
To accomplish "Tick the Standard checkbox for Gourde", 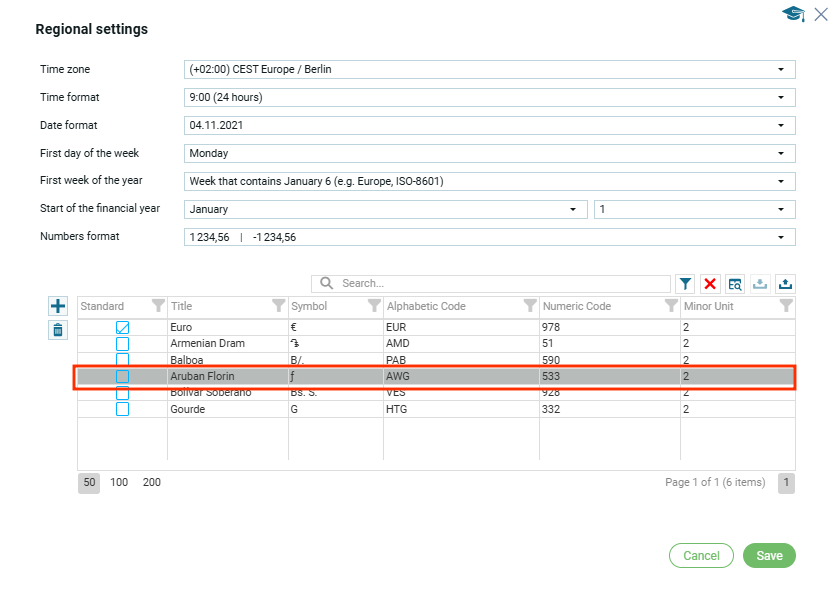I will [x=122, y=409].
